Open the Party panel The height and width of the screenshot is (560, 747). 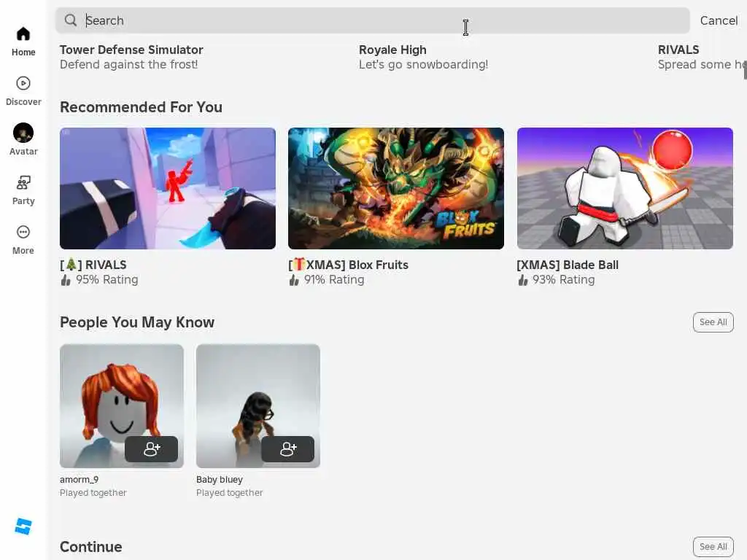(23, 190)
